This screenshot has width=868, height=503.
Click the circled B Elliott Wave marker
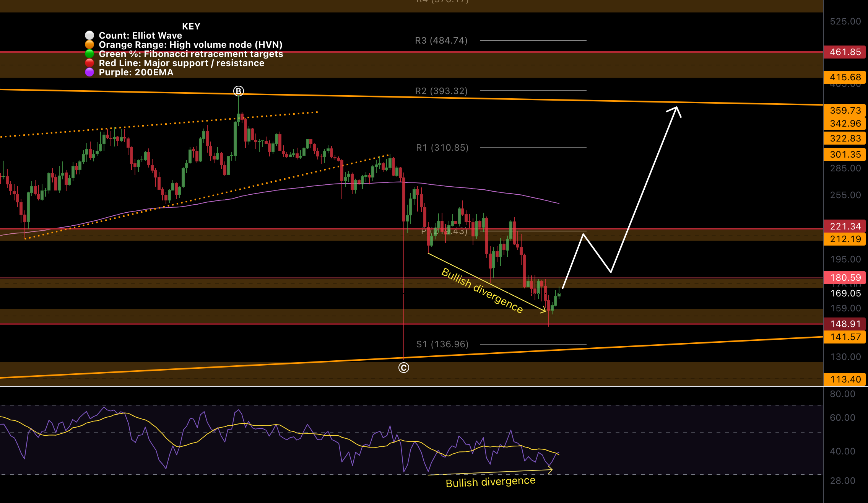(239, 91)
